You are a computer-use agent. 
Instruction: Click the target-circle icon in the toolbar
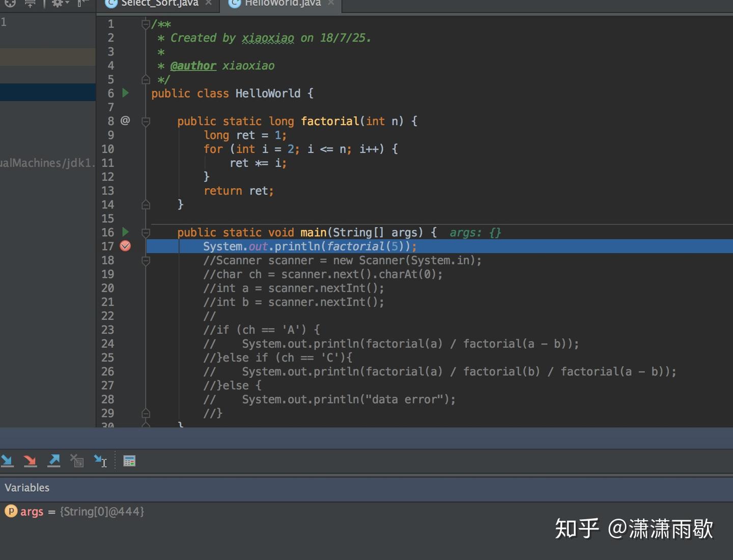(10, 4)
